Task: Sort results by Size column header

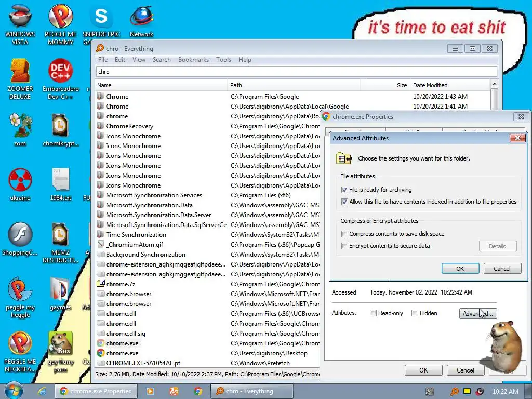Action: click(x=385, y=85)
